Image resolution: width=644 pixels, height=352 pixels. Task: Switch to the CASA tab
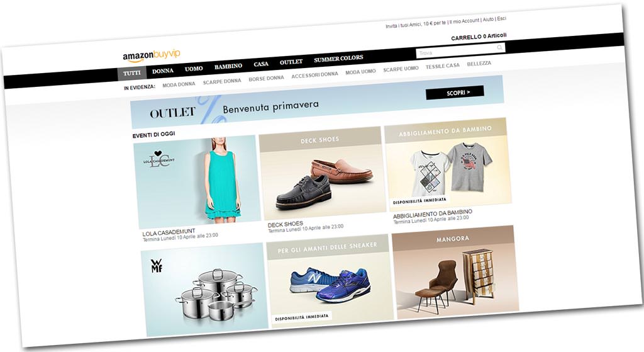coord(261,64)
